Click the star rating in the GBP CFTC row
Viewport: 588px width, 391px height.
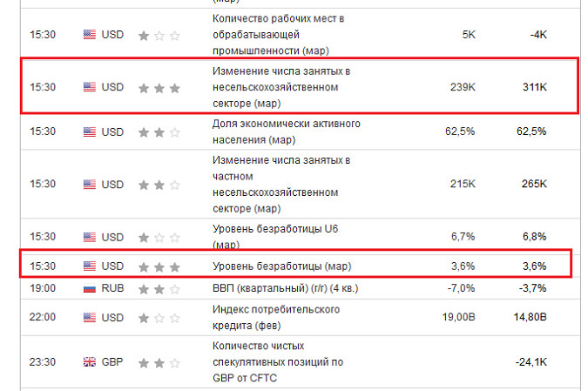point(159,361)
